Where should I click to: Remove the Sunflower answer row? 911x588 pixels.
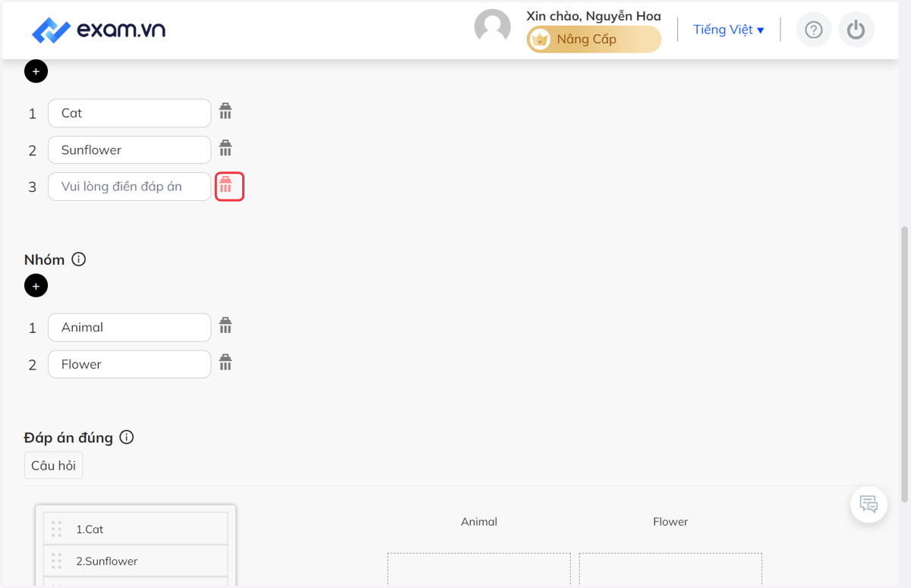coord(225,148)
